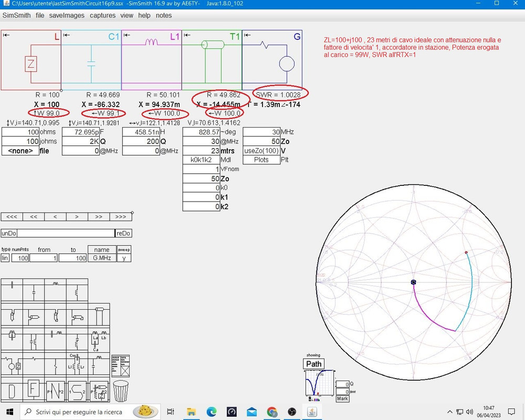Pick the shunt shorted stub component

pyautogui.click(x=77, y=315)
